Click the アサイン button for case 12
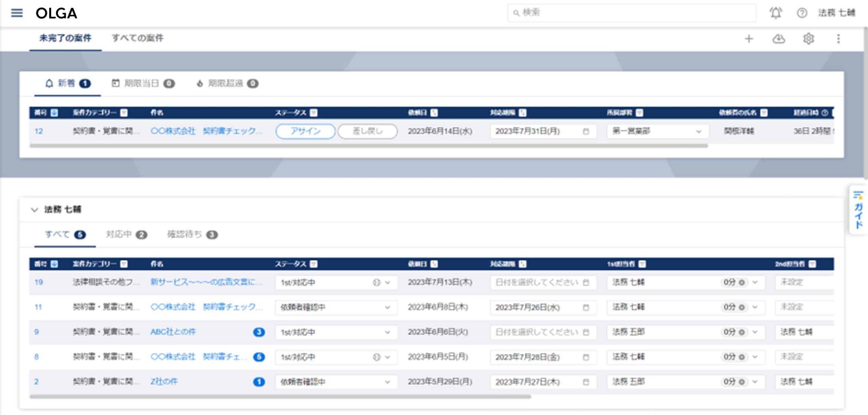The height and width of the screenshot is (415, 868). point(305,131)
